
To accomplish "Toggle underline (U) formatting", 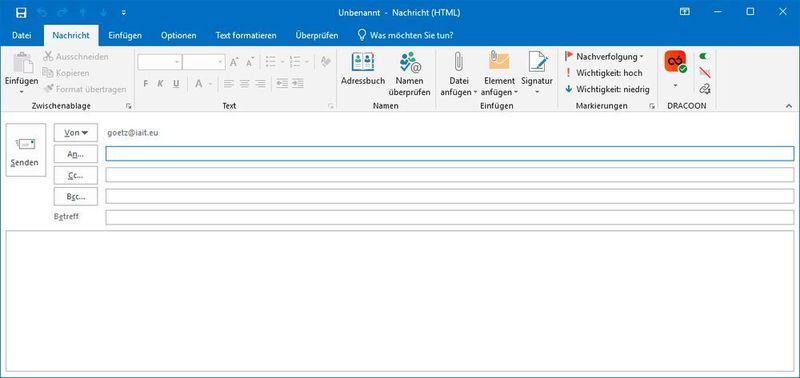I will pos(176,84).
